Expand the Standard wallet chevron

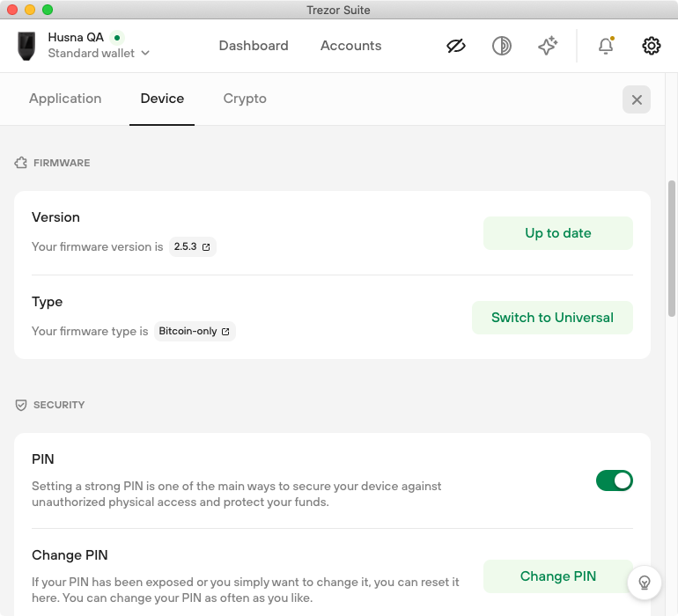click(x=145, y=53)
